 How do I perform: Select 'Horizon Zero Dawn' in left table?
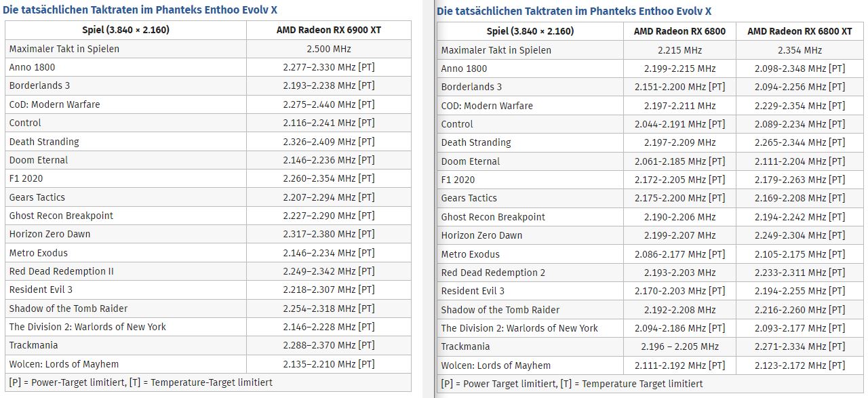tap(50, 234)
